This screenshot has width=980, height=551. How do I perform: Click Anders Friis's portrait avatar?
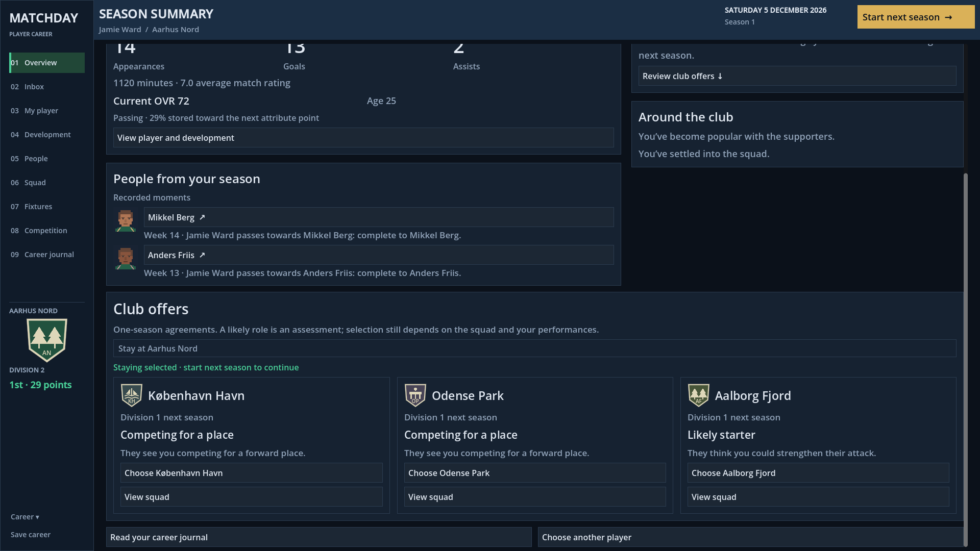click(x=126, y=258)
